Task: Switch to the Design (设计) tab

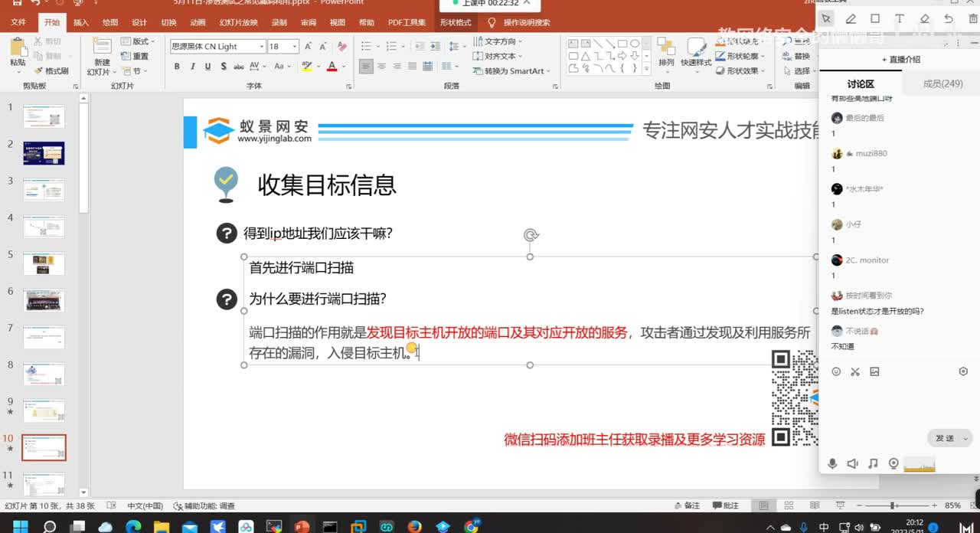Action: (139, 22)
